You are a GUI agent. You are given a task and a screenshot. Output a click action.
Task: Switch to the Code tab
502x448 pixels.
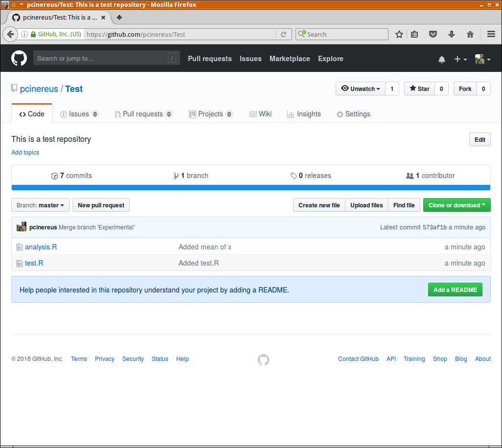(x=32, y=114)
